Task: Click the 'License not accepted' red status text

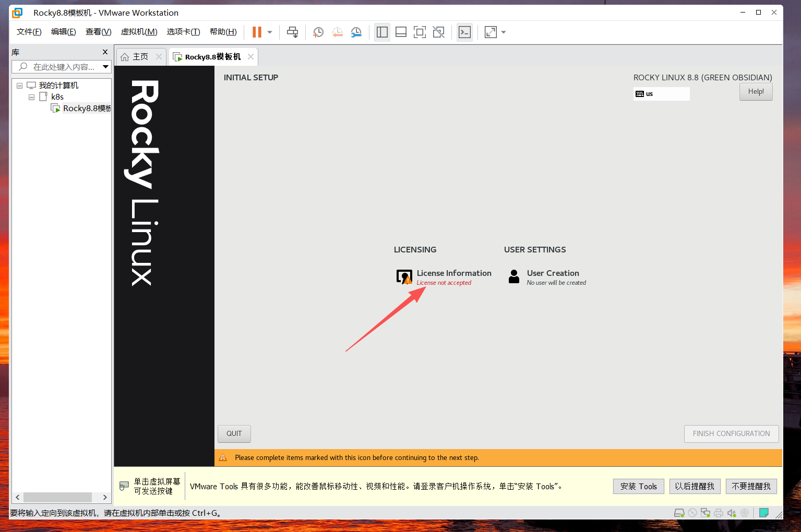Action: click(444, 283)
